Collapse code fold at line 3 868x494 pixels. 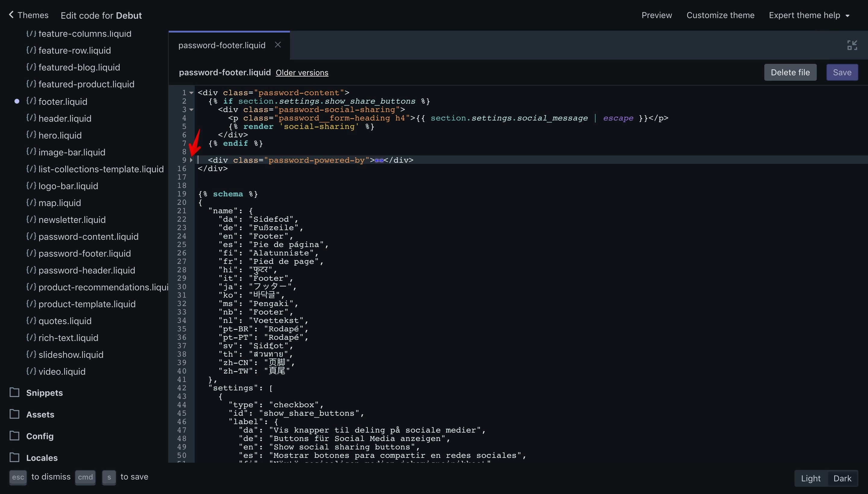coord(191,110)
